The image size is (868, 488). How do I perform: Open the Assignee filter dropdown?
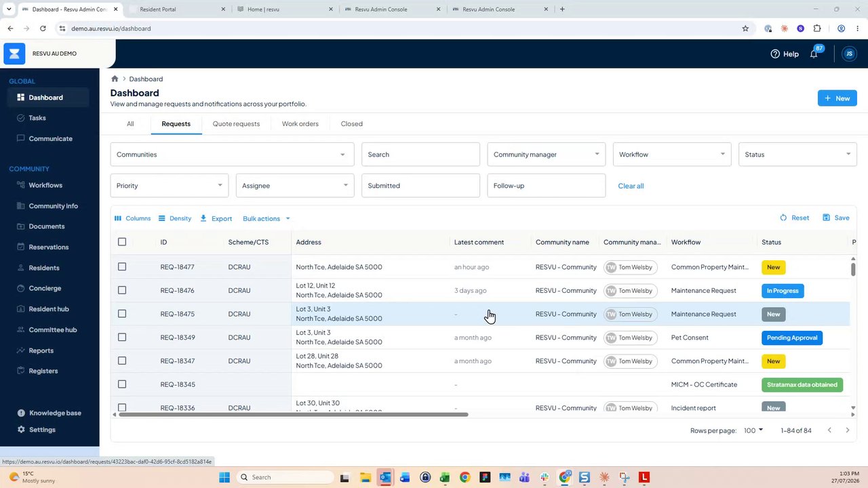point(295,186)
